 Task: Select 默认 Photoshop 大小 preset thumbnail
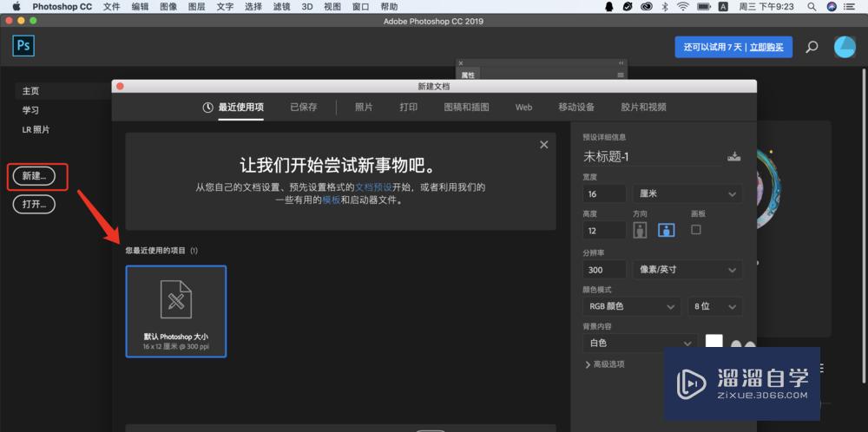pyautogui.click(x=176, y=311)
